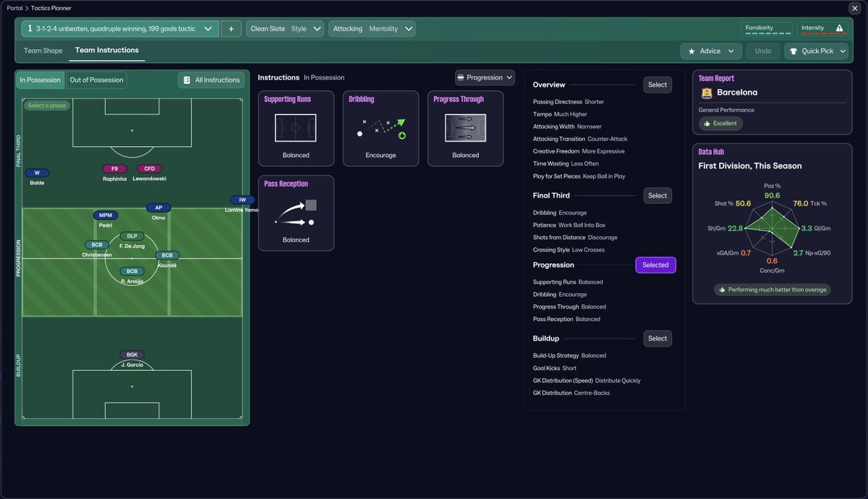
Task: Click the Select a phase label
Action: (46, 106)
